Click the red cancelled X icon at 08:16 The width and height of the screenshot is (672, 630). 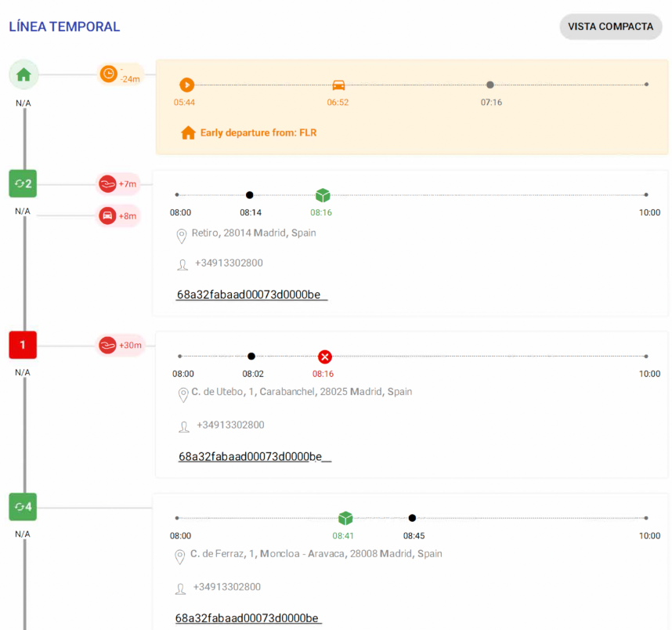pyautogui.click(x=323, y=357)
